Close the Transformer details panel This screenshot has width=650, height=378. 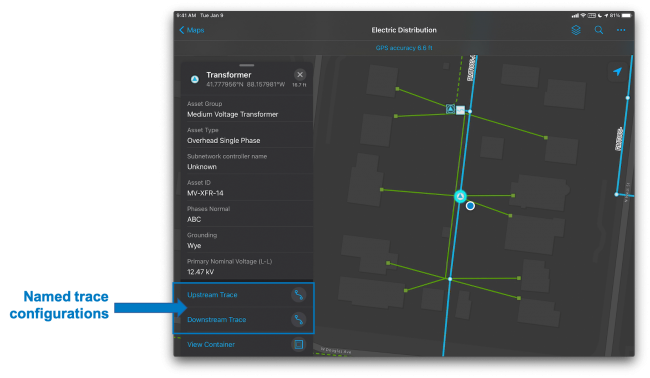click(x=300, y=75)
